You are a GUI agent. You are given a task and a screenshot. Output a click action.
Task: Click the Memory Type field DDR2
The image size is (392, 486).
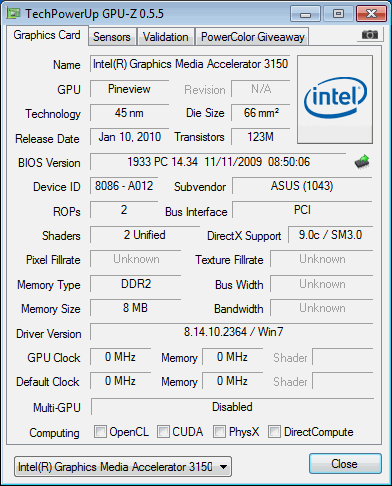click(136, 284)
